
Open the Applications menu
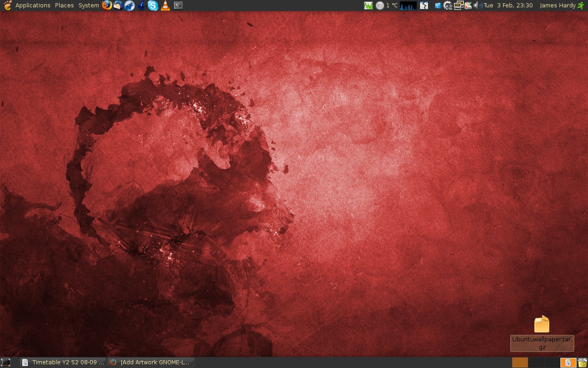tap(33, 6)
